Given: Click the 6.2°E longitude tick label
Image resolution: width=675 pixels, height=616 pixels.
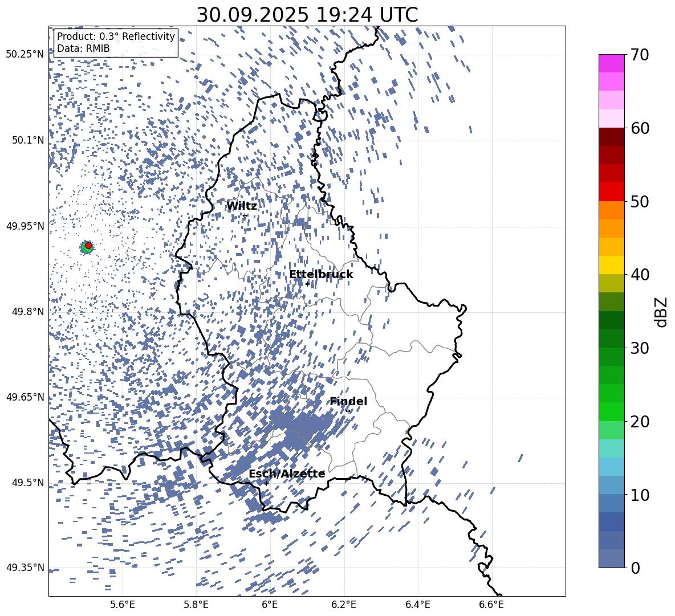Looking at the screenshot, I should pyautogui.click(x=344, y=604).
